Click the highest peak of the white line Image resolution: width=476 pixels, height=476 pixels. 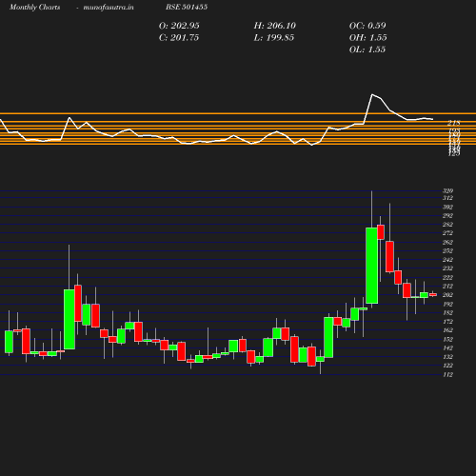click(372, 94)
